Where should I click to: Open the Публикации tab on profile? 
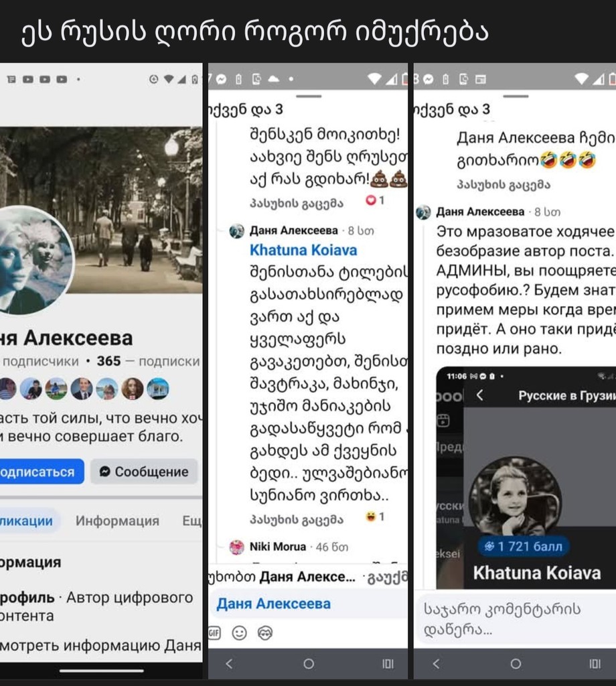coord(28,521)
